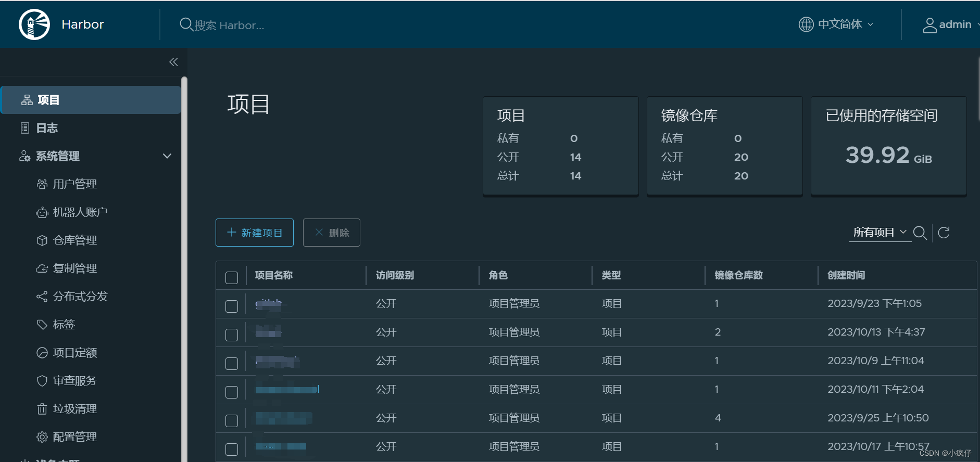Open the 中文简体 language dropdown
This screenshot has height=462, width=980.
click(x=836, y=24)
